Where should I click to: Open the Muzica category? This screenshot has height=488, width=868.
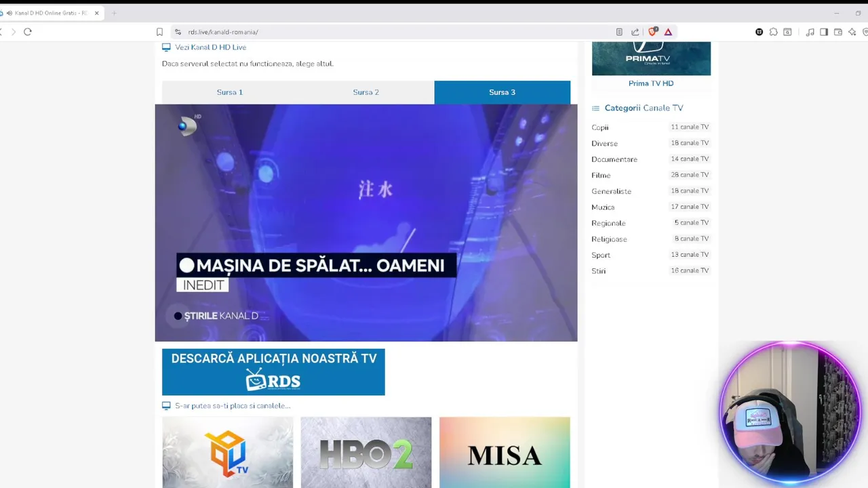(603, 207)
